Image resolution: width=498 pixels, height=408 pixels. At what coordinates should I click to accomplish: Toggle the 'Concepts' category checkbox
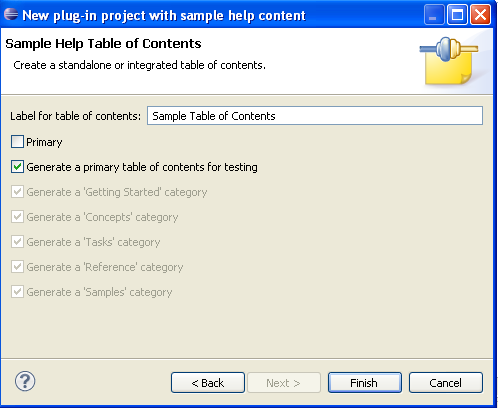pos(17,217)
